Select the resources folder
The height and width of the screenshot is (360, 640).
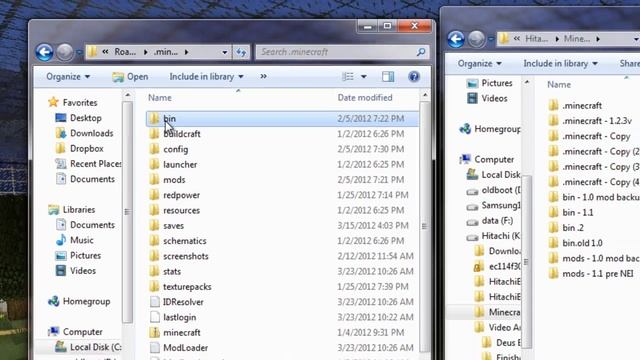click(x=282, y=210)
